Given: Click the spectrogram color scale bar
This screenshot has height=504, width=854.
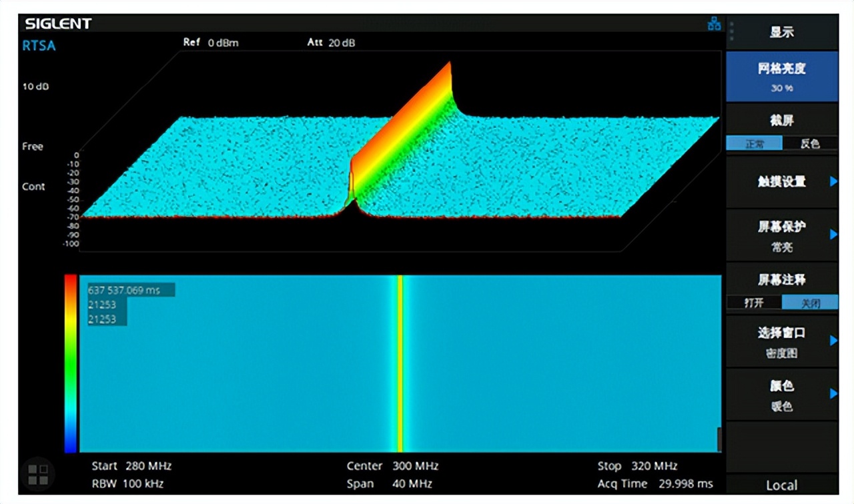Looking at the screenshot, I should pos(71,363).
